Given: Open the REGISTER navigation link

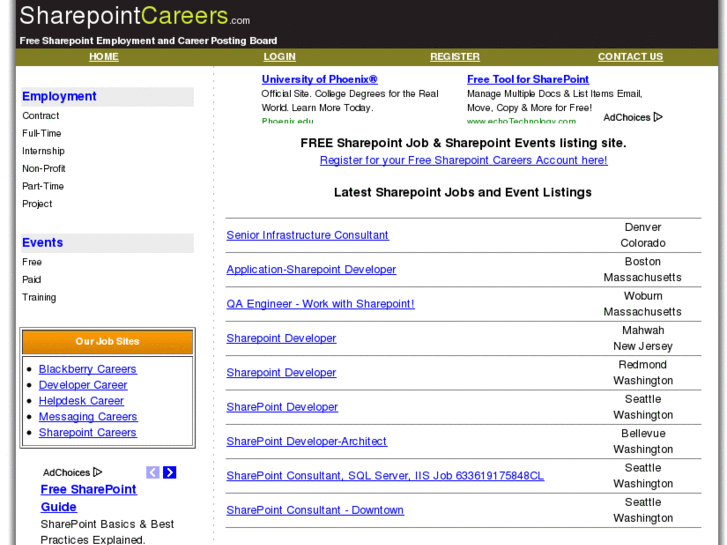Looking at the screenshot, I should click(455, 57).
